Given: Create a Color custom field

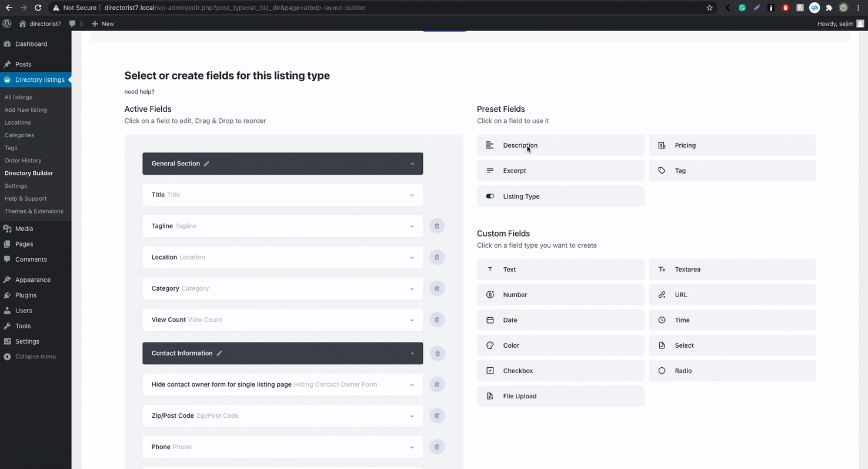Looking at the screenshot, I should (x=560, y=345).
